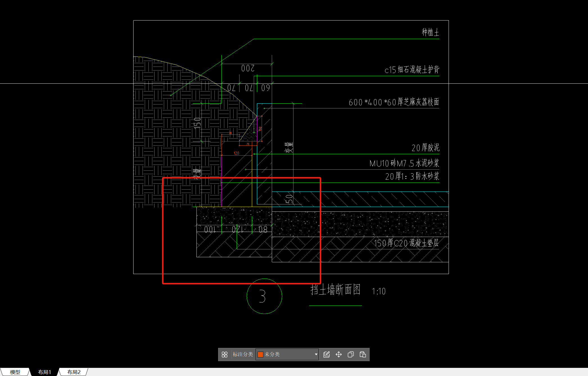Screen dimensions: 588x376
Task: Click the orange color swatch
Action: tap(260, 354)
